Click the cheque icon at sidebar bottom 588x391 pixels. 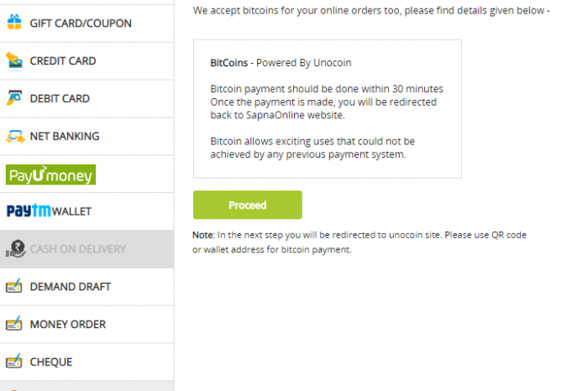pyautogui.click(x=14, y=361)
